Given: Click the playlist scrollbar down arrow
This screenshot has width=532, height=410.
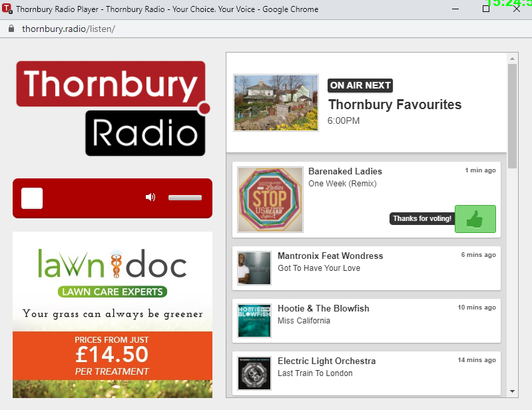Looking at the screenshot, I should pos(512,391).
